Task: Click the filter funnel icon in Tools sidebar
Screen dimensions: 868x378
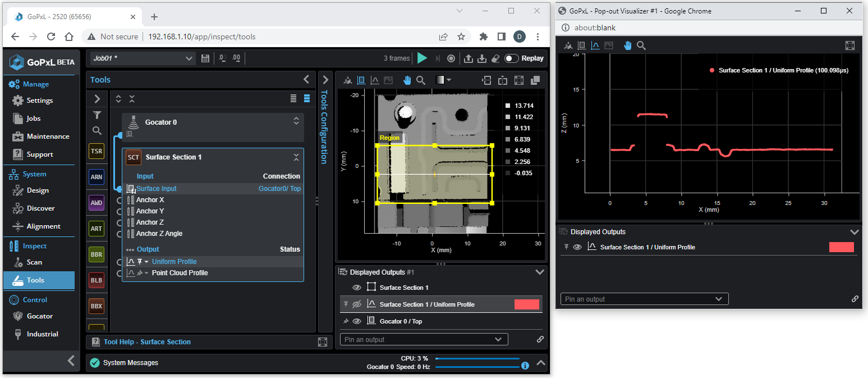Action: [x=97, y=115]
